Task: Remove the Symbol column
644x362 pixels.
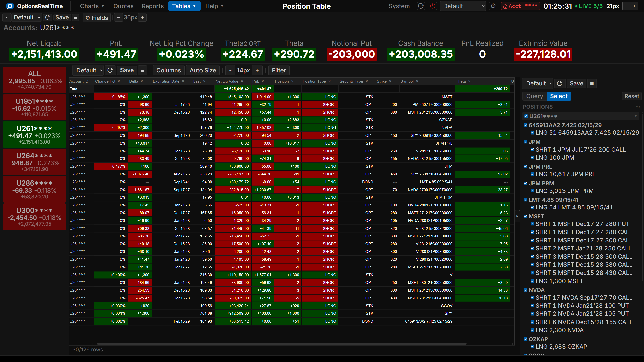Action: (x=417, y=81)
